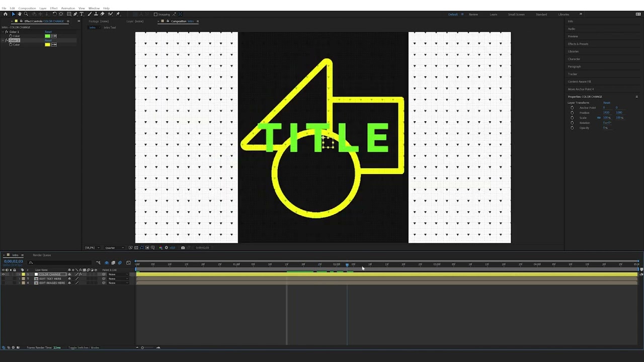This screenshot has height=362, width=644.
Task: Toggle Scale constrain proportions link icon
Action: [599, 118]
